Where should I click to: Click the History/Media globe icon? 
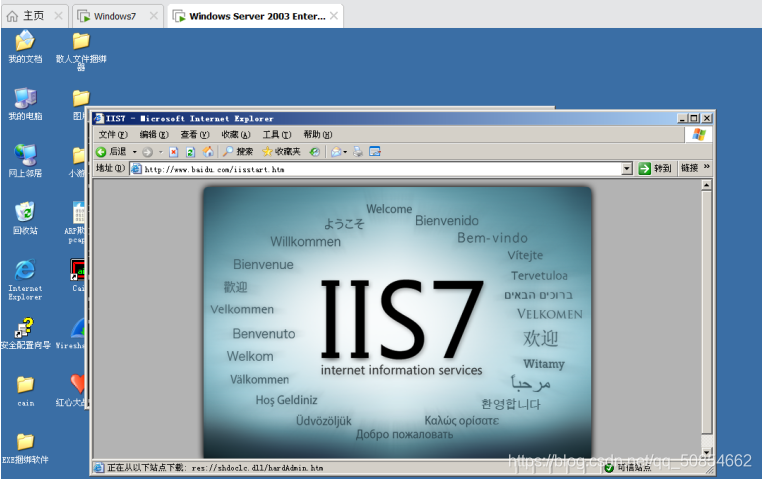tap(314, 152)
